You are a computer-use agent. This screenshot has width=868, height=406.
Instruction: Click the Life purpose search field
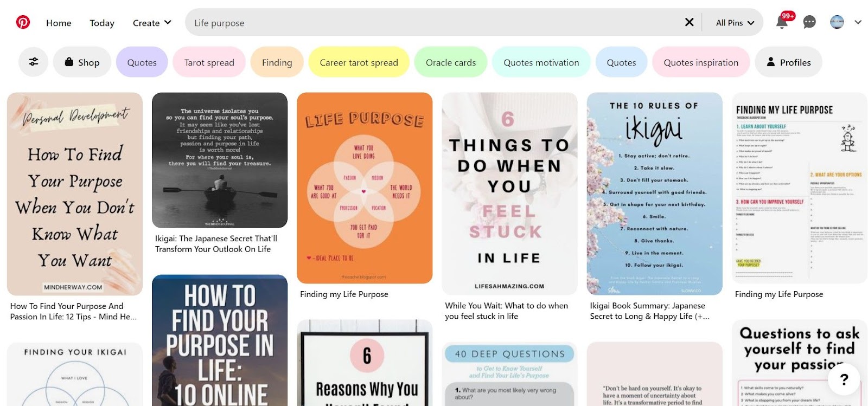[x=434, y=23]
